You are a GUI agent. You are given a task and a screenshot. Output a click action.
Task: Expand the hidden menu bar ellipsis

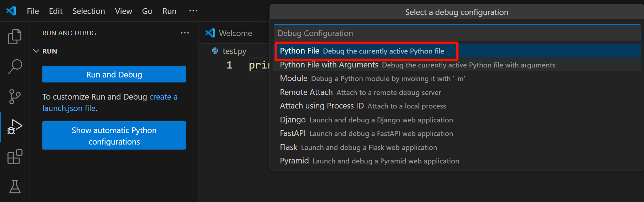pyautogui.click(x=193, y=11)
